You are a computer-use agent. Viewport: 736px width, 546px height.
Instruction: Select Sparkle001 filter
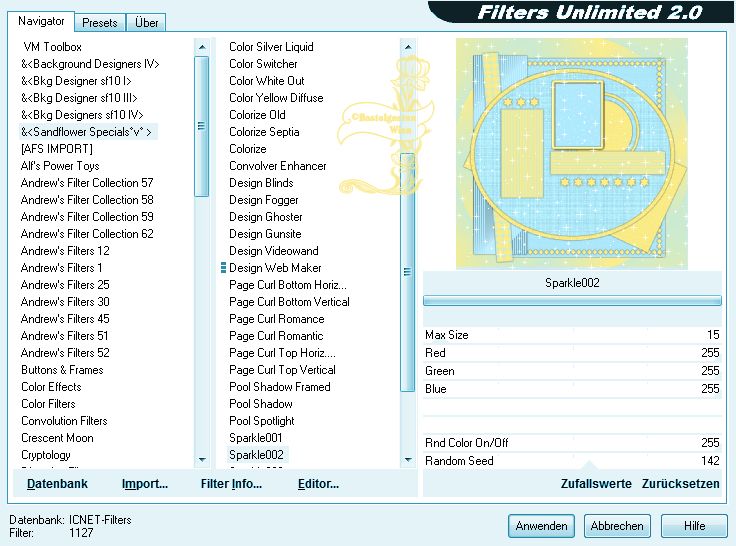click(x=256, y=438)
